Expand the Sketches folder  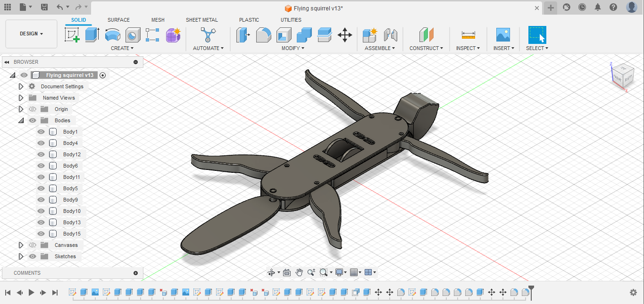point(21,256)
